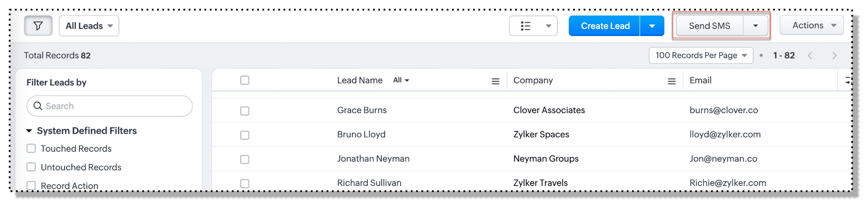The image size is (868, 207).
Task: Select the Grace Burns row checkbox
Action: point(245,111)
